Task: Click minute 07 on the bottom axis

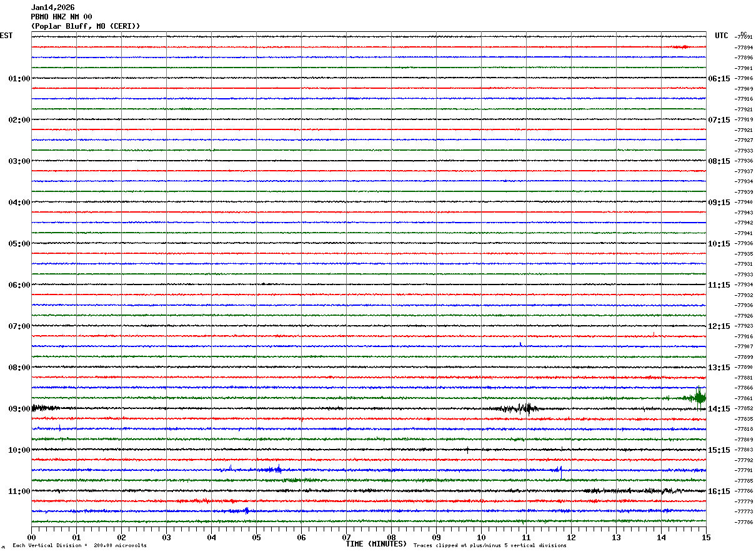Action: click(346, 537)
